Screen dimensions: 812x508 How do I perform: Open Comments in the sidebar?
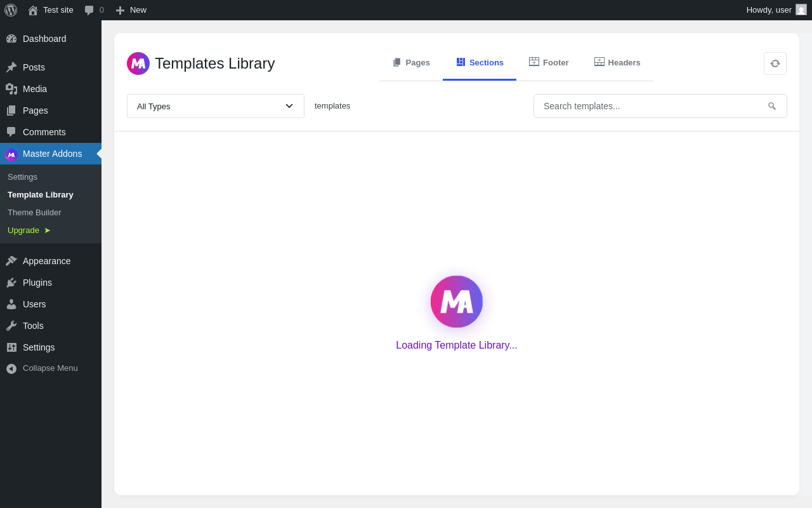[51, 132]
